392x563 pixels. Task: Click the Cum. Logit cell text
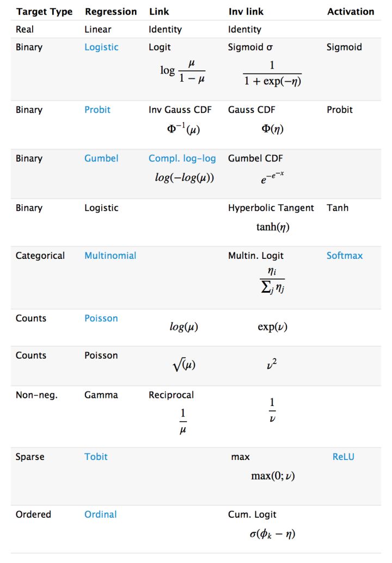(x=252, y=514)
